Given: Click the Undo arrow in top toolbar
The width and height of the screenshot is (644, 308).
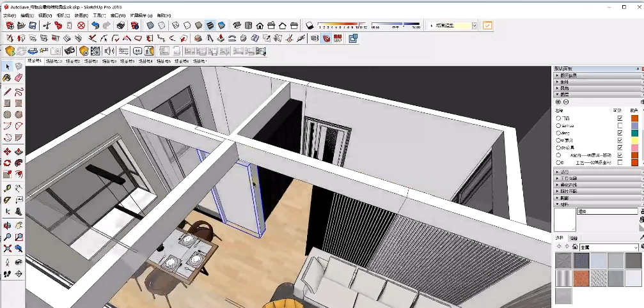Looking at the screenshot, I should (95, 26).
